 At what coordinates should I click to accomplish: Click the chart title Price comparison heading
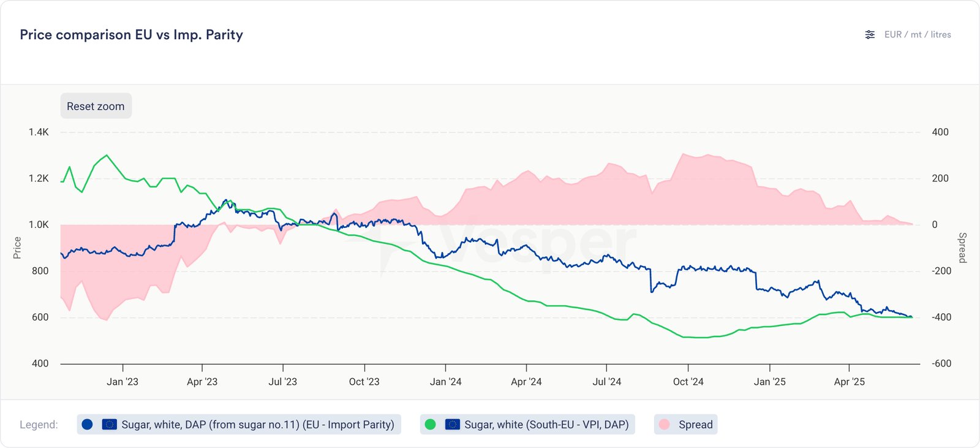click(x=131, y=35)
